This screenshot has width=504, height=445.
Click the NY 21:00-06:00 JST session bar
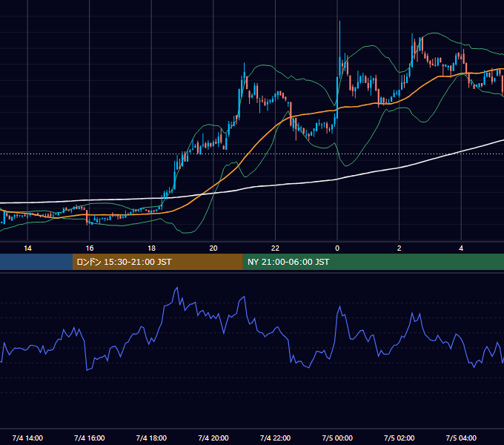point(373,262)
